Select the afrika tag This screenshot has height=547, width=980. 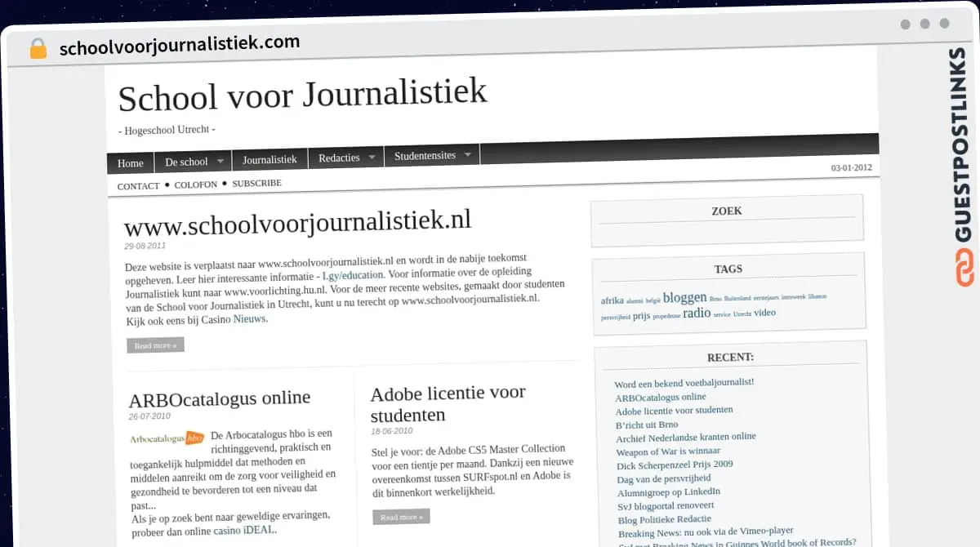(x=612, y=300)
